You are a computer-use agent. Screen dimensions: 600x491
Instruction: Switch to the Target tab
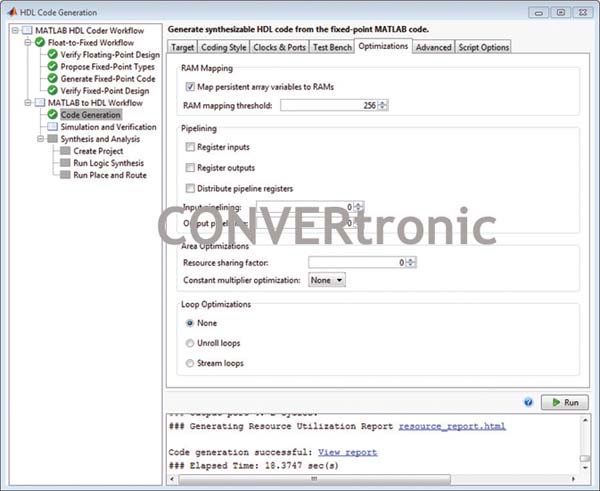[183, 47]
